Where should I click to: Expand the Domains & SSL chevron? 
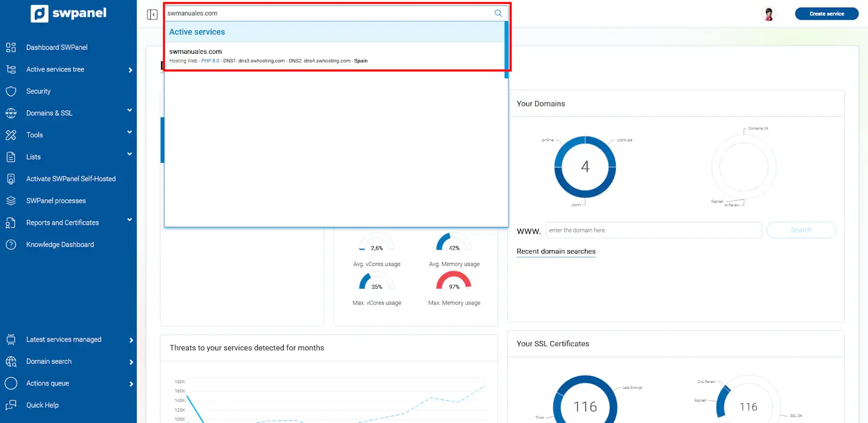(x=130, y=110)
